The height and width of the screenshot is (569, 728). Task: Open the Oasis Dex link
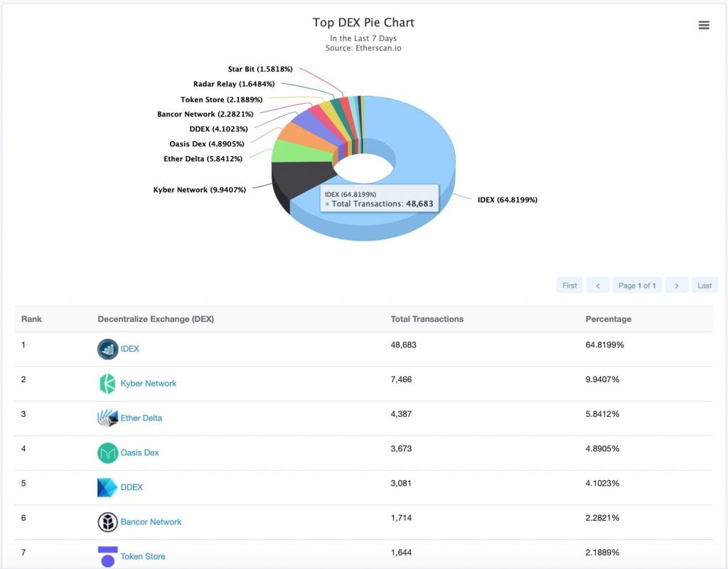pos(140,453)
